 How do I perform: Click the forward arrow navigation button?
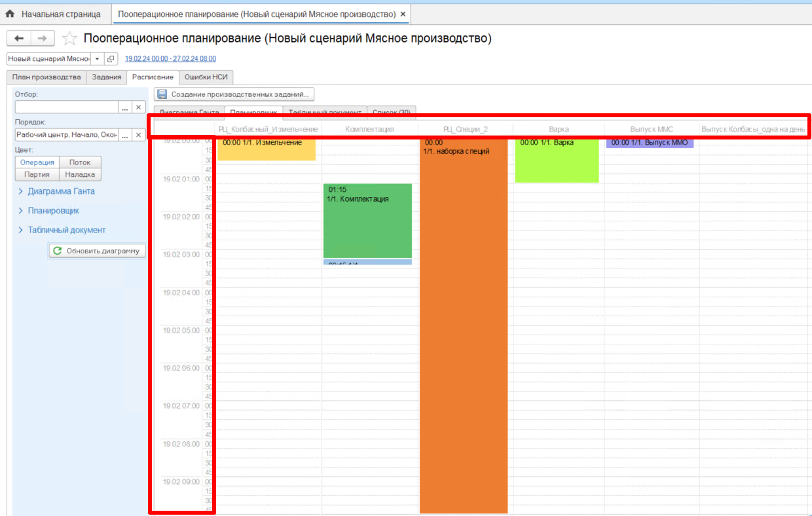click(x=42, y=39)
